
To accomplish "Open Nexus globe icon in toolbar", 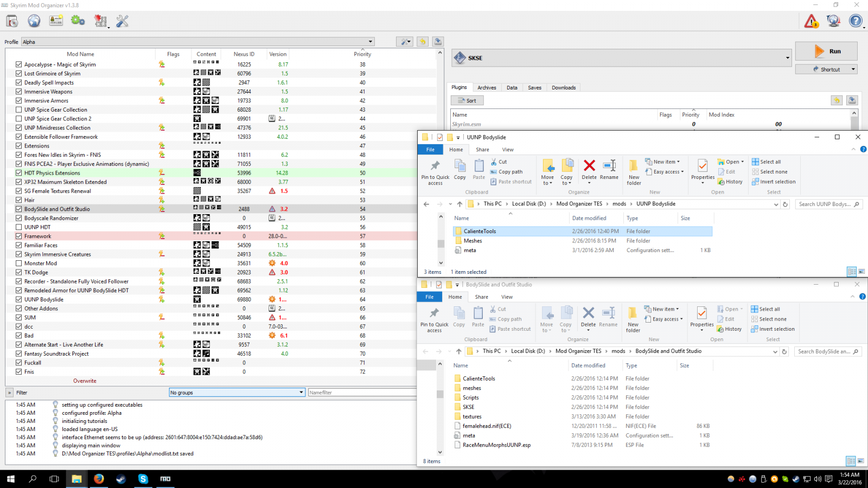I will tap(34, 21).
